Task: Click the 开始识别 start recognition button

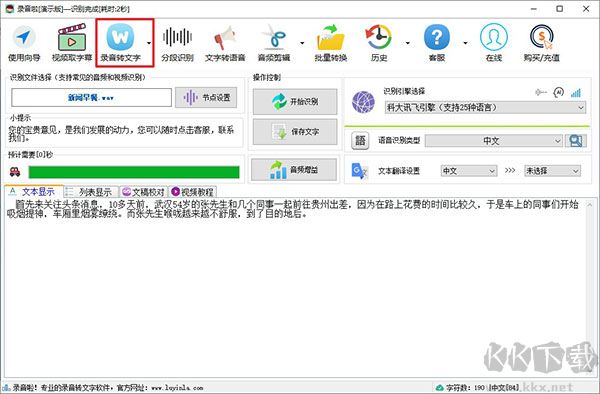Action: pos(295,102)
